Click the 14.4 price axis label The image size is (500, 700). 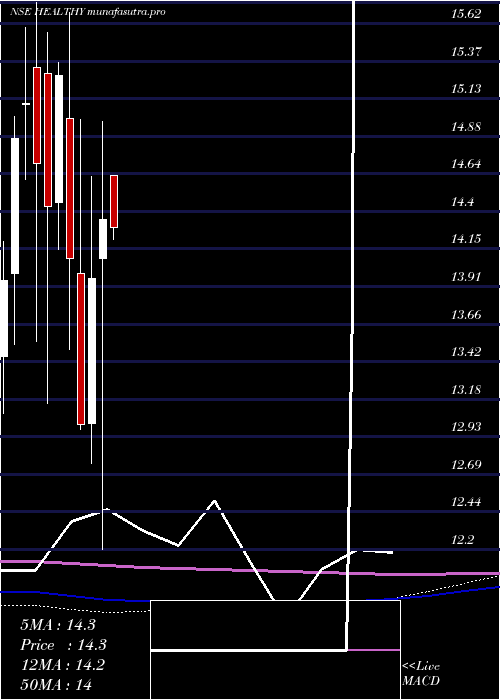tap(462, 202)
